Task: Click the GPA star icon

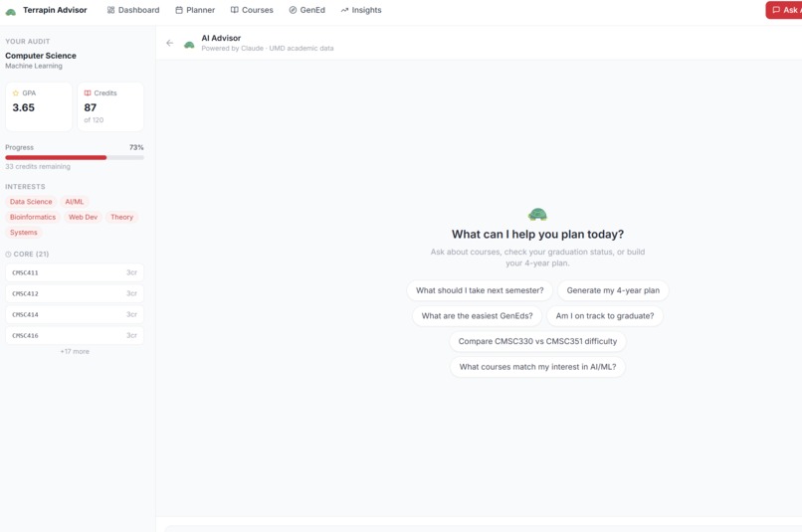Action: pyautogui.click(x=16, y=93)
